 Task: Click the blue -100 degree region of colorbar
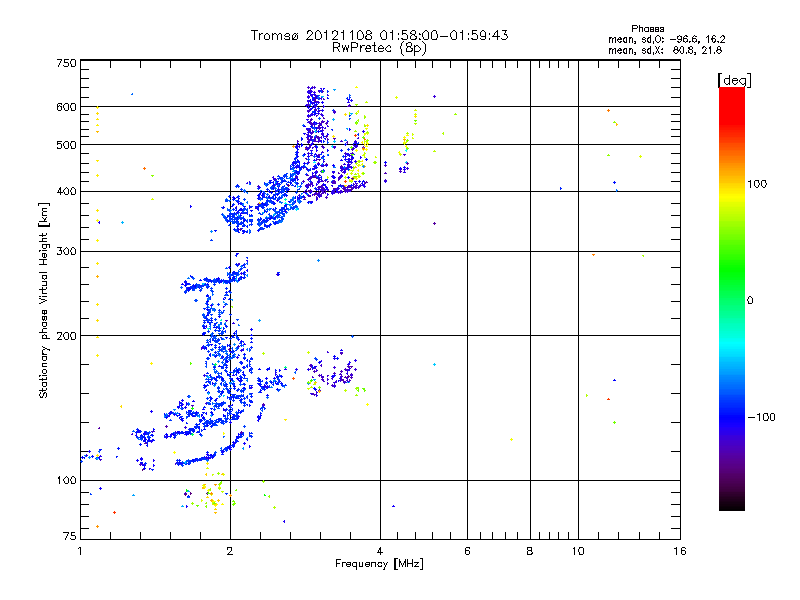[732, 417]
